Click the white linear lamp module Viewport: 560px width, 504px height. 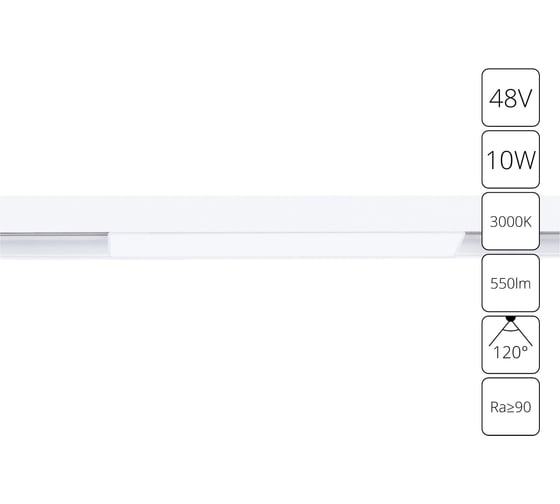pos(286,245)
